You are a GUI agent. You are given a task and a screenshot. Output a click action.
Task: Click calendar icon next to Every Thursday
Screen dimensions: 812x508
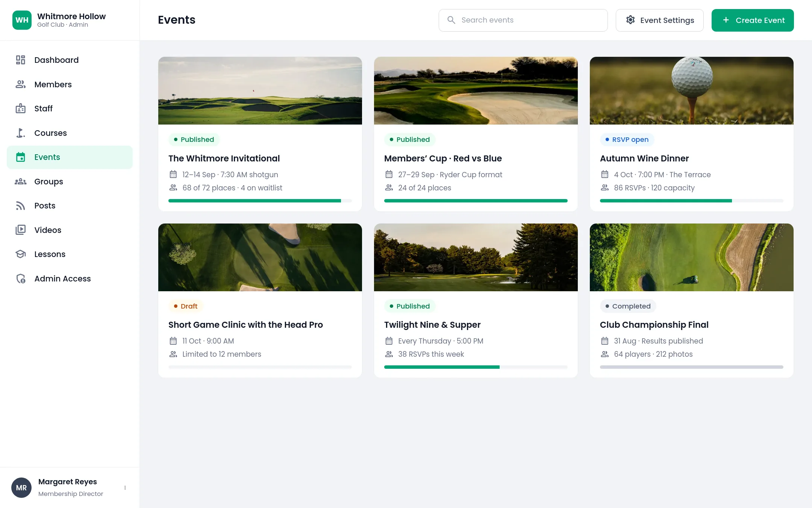(x=389, y=341)
